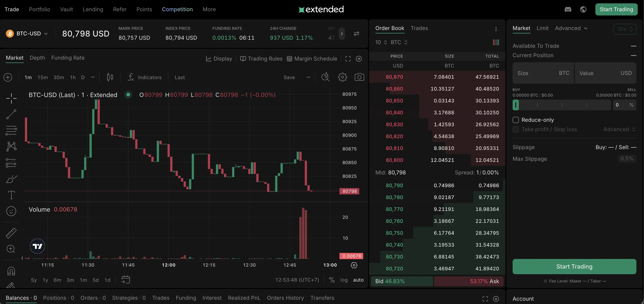The image size is (644, 304).
Task: Collapse the chart panel arrow icon
Action: coord(359,59)
